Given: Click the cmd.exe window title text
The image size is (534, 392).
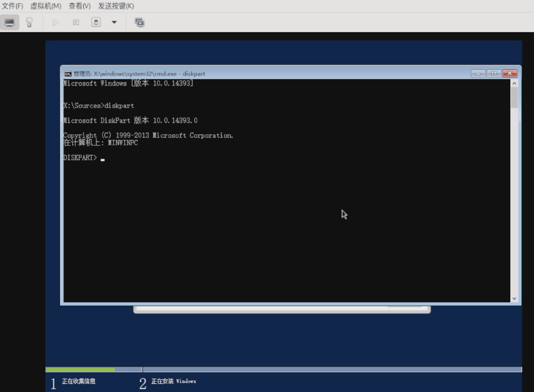Looking at the screenshot, I should 139,74.
